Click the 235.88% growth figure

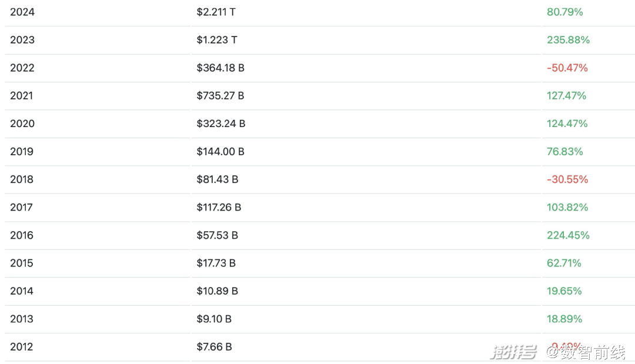click(x=568, y=40)
